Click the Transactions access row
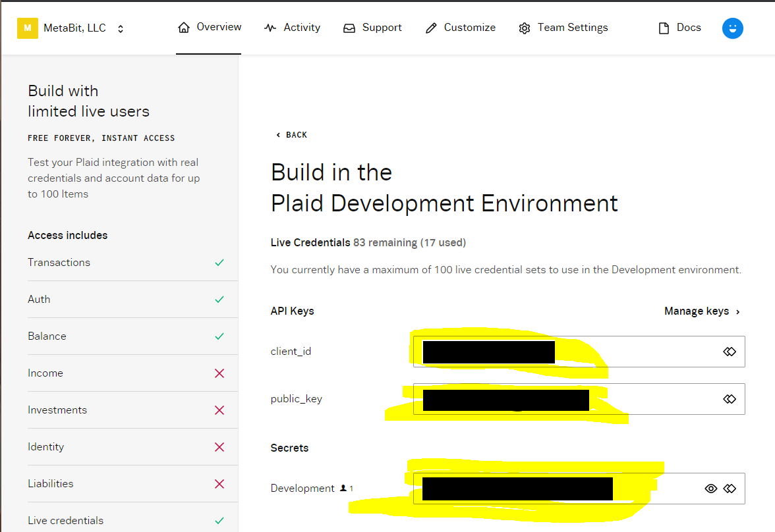 coord(132,263)
